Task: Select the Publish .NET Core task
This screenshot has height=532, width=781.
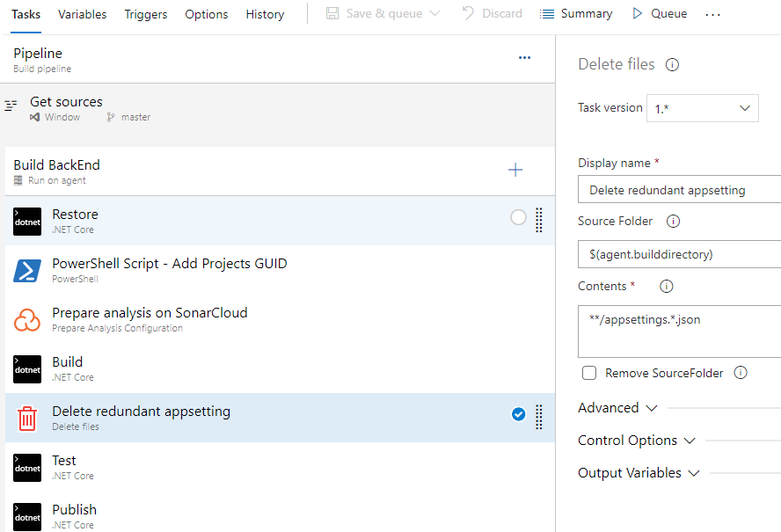Action: pos(75,516)
